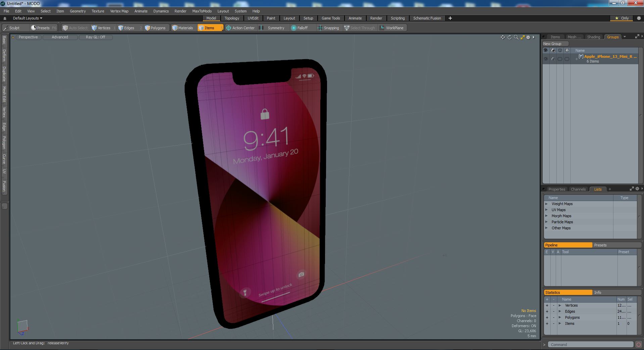Open the Symmetry options
Screen dimensions: 644x350
(273, 28)
